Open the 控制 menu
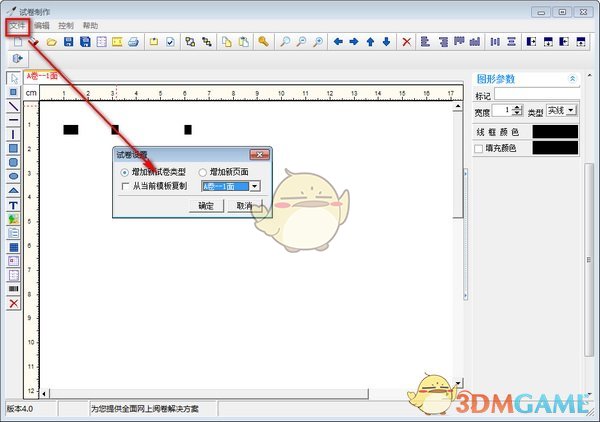The height and width of the screenshot is (422, 600). pyautogui.click(x=66, y=26)
